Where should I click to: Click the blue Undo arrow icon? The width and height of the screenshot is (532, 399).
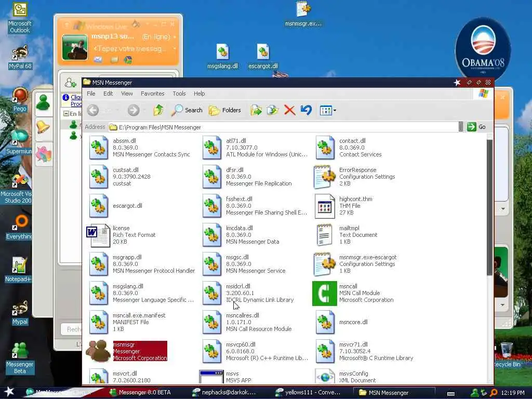point(306,110)
